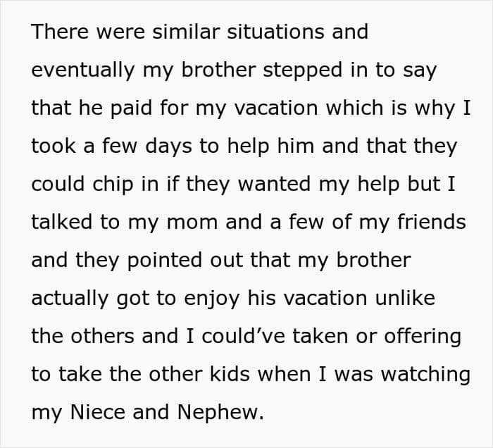The width and height of the screenshot is (493, 448).
Task: Click the word "paid" in third line
Action: click(131, 109)
